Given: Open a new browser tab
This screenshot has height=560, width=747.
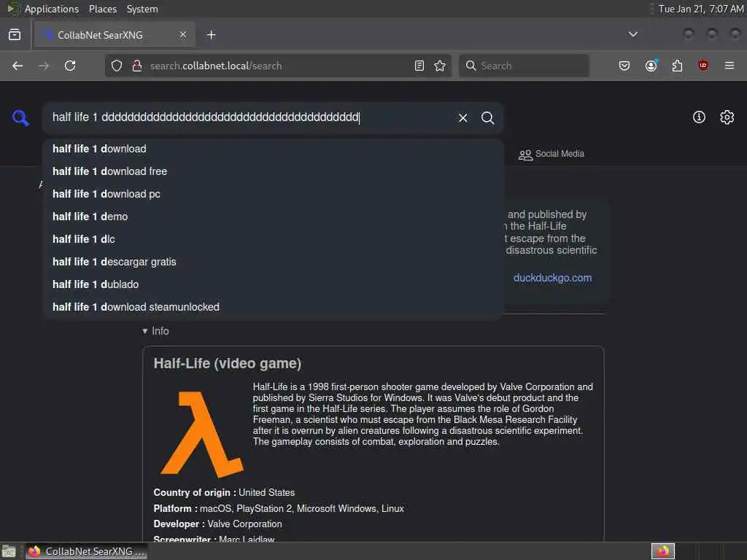Looking at the screenshot, I should pyautogui.click(x=212, y=35).
